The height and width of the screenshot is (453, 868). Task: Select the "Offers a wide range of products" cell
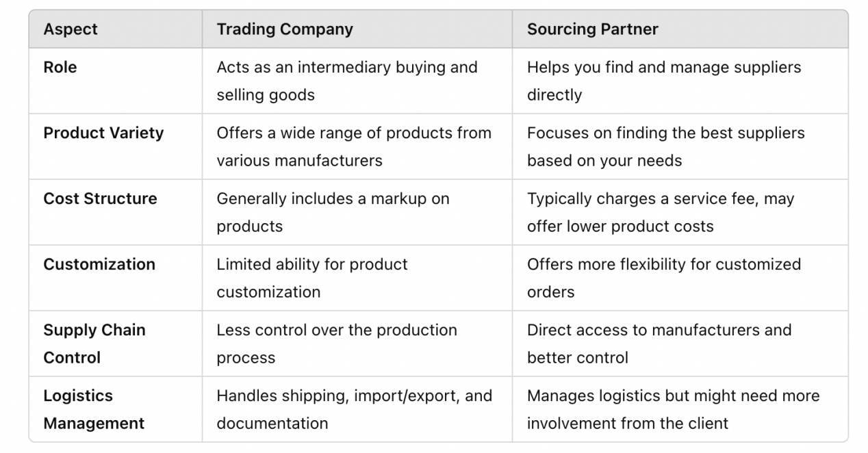(x=354, y=146)
